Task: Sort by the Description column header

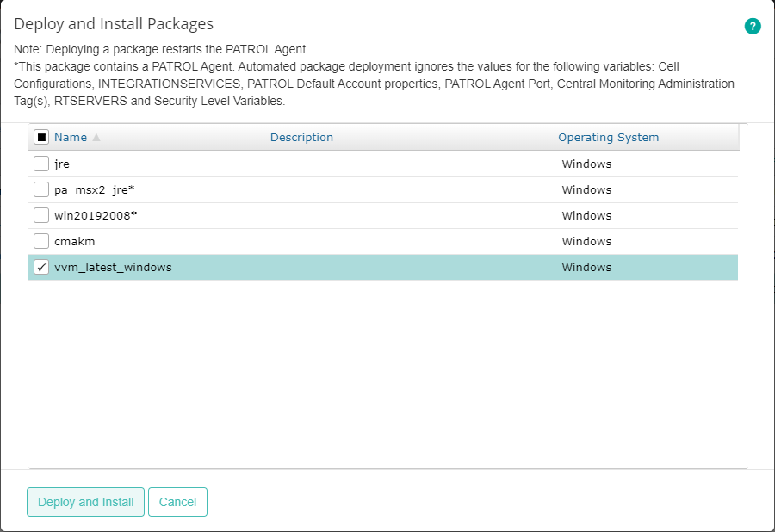Action: pyautogui.click(x=301, y=137)
